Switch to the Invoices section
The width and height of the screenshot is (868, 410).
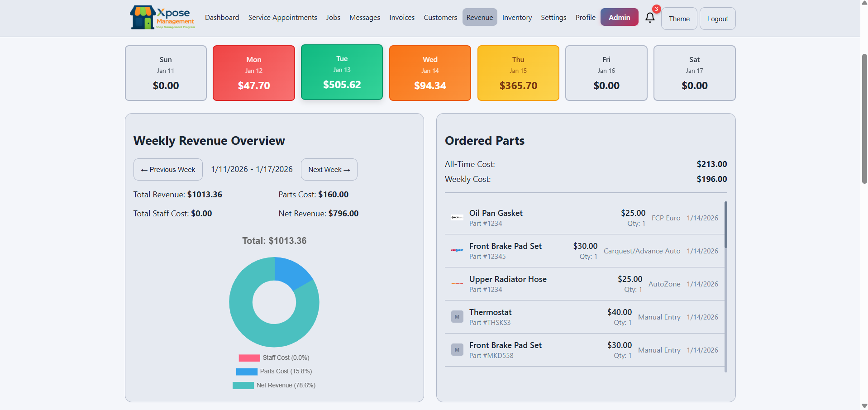click(x=401, y=17)
